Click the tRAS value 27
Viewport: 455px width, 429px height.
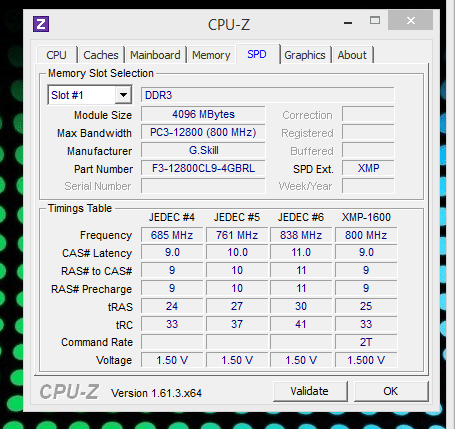pyautogui.click(x=237, y=306)
